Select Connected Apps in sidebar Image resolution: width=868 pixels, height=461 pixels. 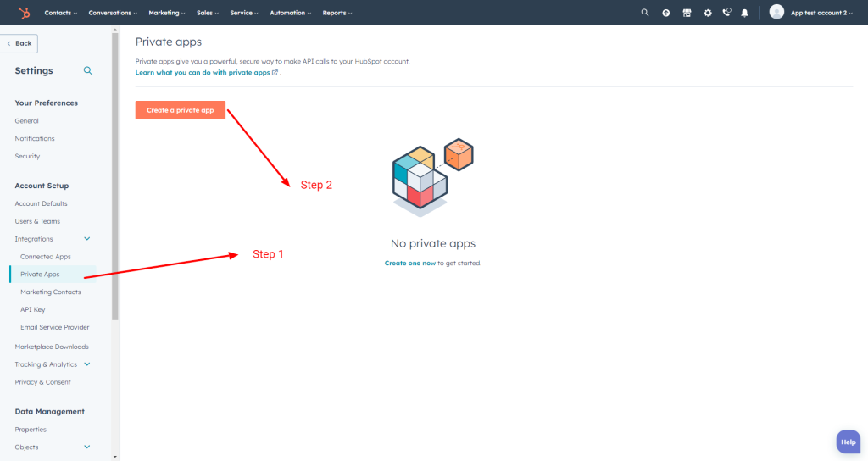point(46,256)
